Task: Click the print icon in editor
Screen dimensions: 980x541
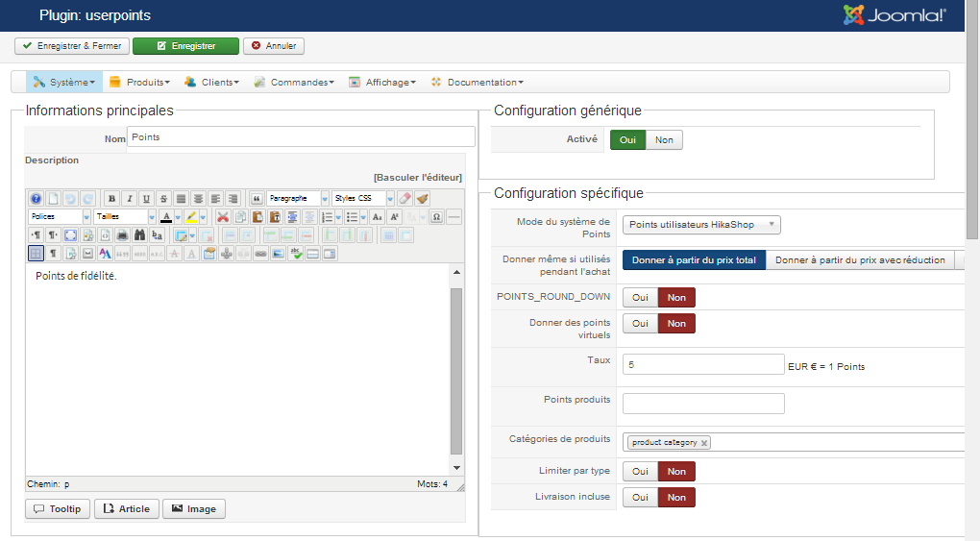Action: (x=122, y=234)
